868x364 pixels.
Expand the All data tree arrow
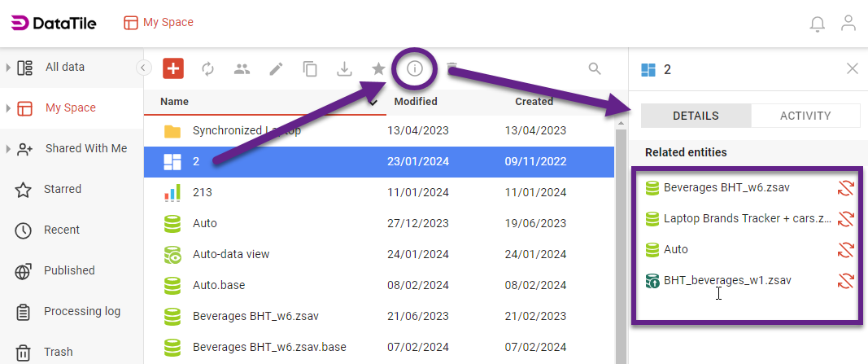coord(8,68)
